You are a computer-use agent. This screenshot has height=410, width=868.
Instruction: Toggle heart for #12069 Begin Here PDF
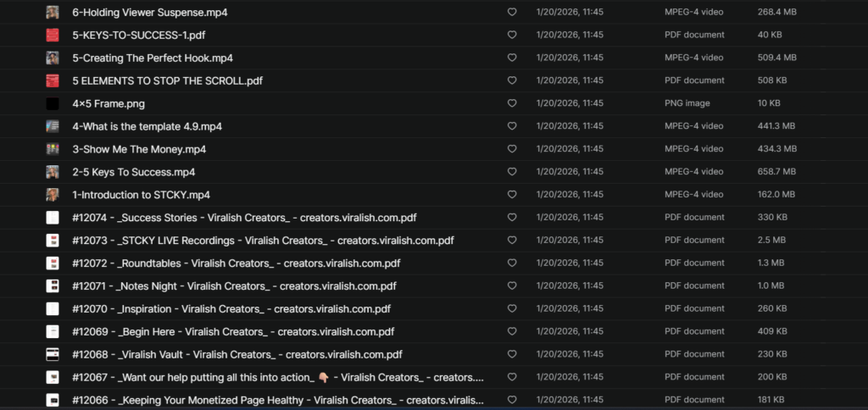coord(512,332)
